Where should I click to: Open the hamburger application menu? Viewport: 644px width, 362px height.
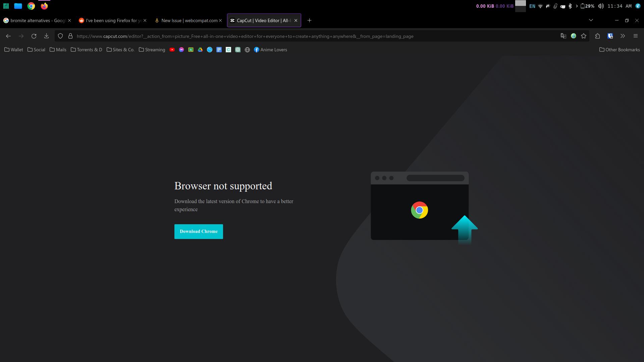pyautogui.click(x=636, y=36)
